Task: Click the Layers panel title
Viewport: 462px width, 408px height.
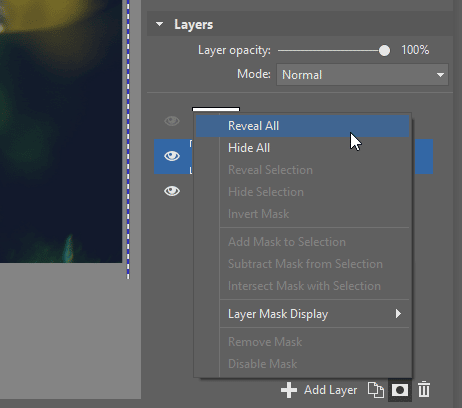Action: [193, 25]
